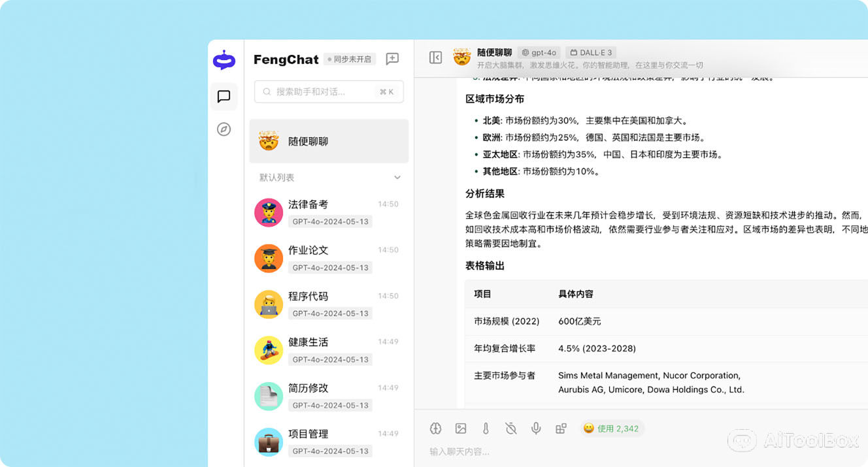
Task: Switch to the 法律备考 conversation
Action: (x=328, y=212)
